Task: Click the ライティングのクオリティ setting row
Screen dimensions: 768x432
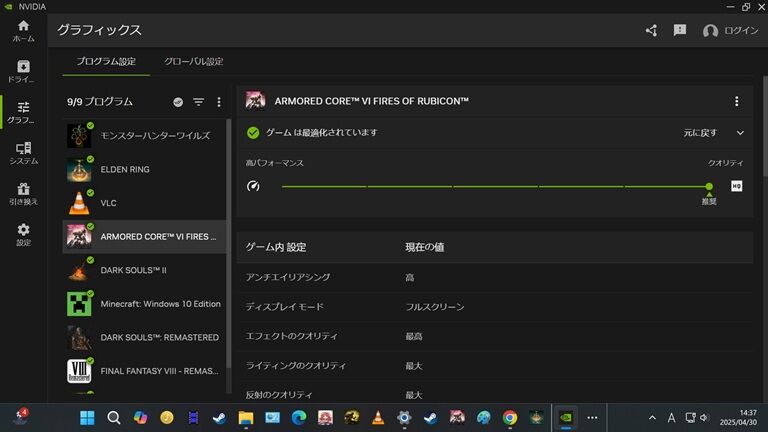Action: (495, 366)
